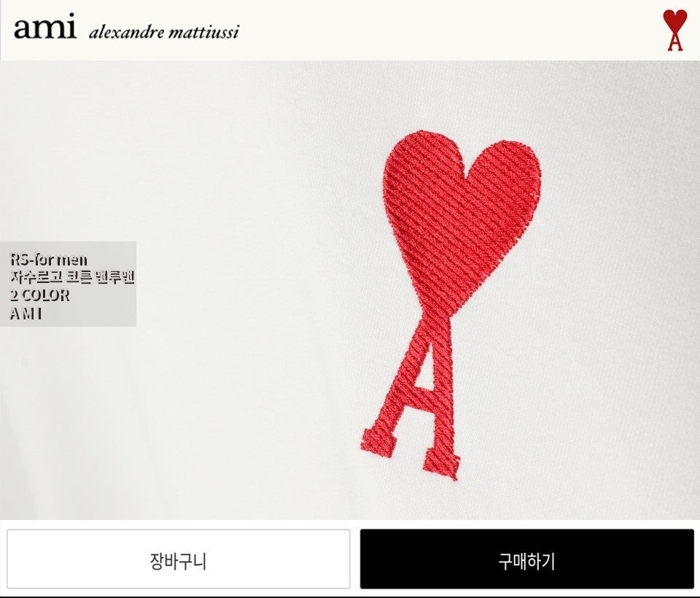Image resolution: width=700 pixels, height=598 pixels.
Task: Click the 2 COLOR option text
Action: 39,295
